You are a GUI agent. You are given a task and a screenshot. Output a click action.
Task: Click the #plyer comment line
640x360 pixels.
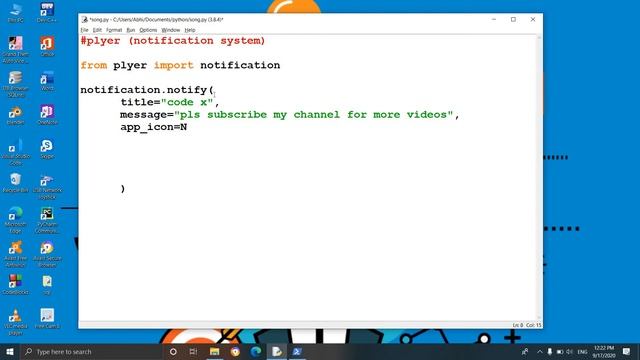tap(173, 41)
